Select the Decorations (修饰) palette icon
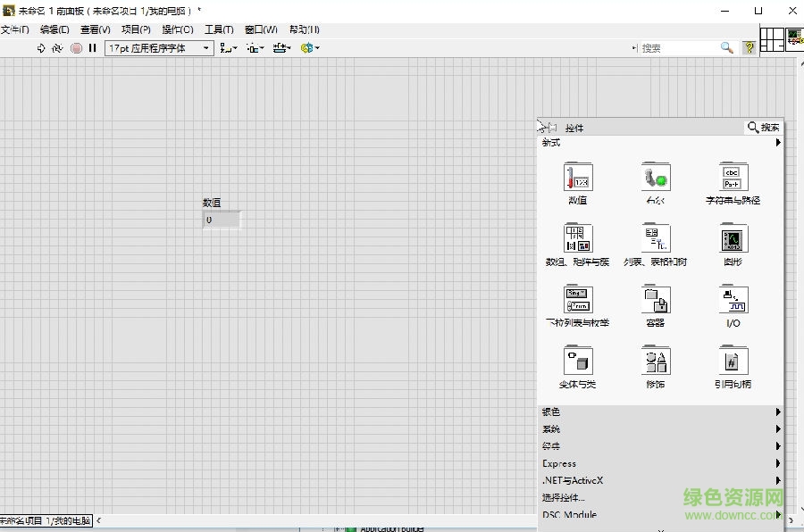The height and width of the screenshot is (532, 804). tap(654, 361)
